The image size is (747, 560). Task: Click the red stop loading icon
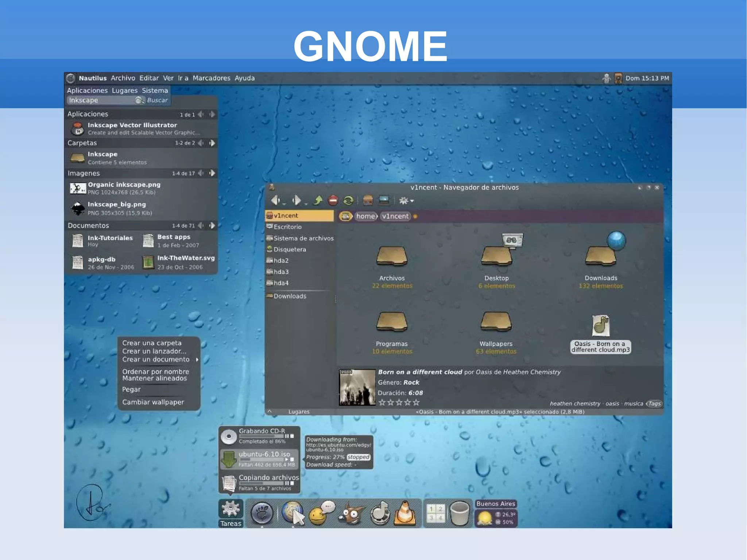(333, 200)
